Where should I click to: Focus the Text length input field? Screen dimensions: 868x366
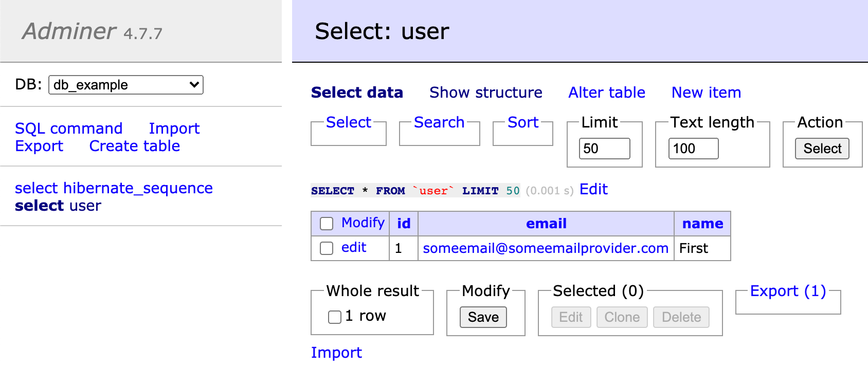[x=694, y=149]
